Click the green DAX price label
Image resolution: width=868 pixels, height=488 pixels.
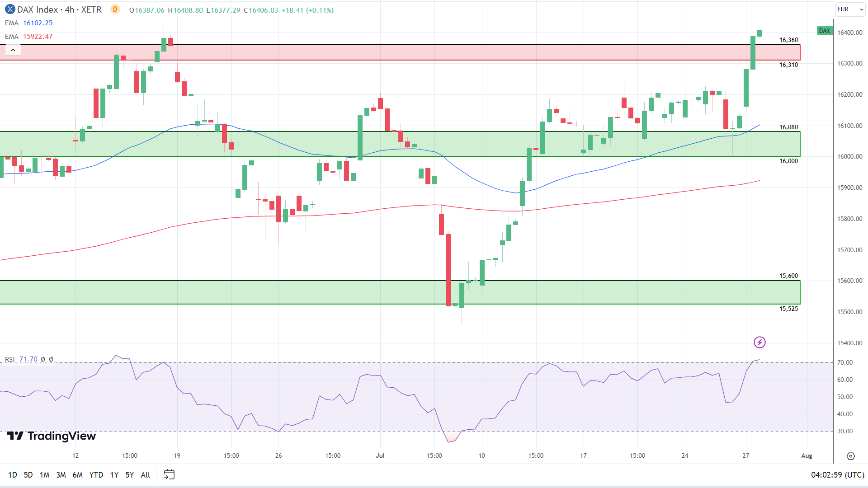[825, 31]
